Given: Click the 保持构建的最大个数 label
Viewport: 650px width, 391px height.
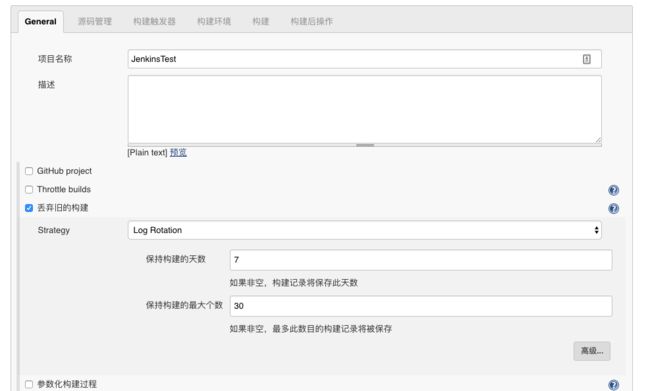Looking at the screenshot, I should (x=184, y=305).
